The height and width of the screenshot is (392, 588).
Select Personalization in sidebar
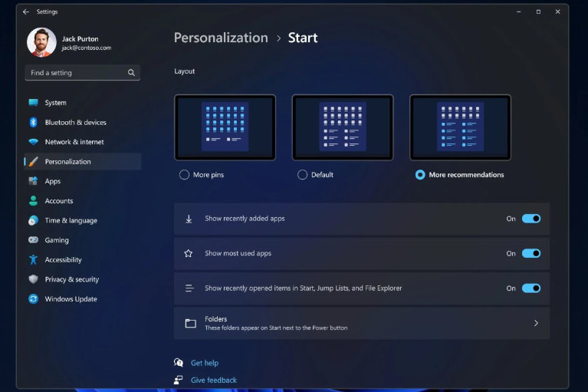coord(83,162)
